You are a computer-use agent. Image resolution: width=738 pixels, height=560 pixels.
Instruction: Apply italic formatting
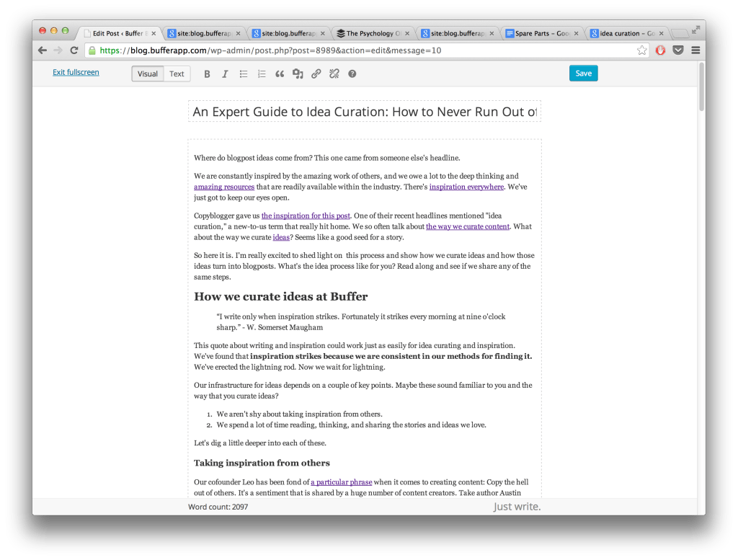225,73
